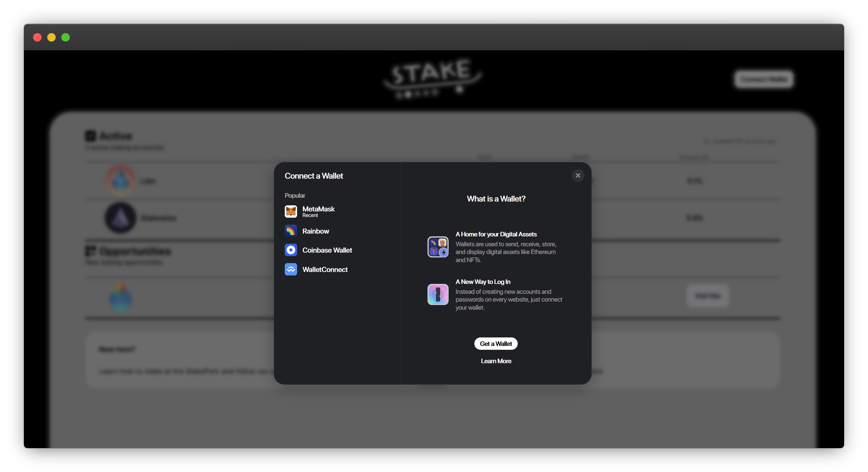
Task: Click the Connect Wallet button top right
Action: click(764, 79)
